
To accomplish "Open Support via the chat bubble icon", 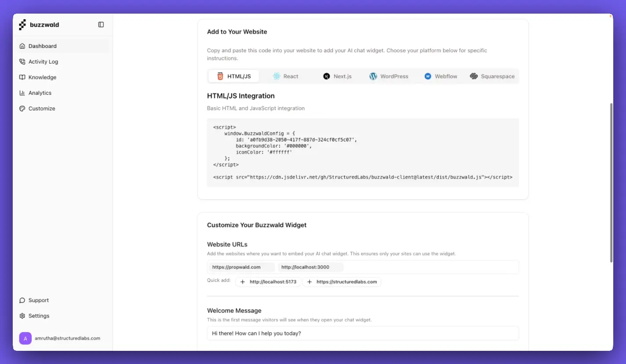I will [x=22, y=300].
